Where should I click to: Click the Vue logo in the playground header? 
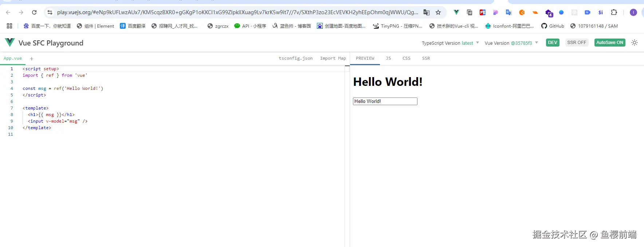point(10,43)
